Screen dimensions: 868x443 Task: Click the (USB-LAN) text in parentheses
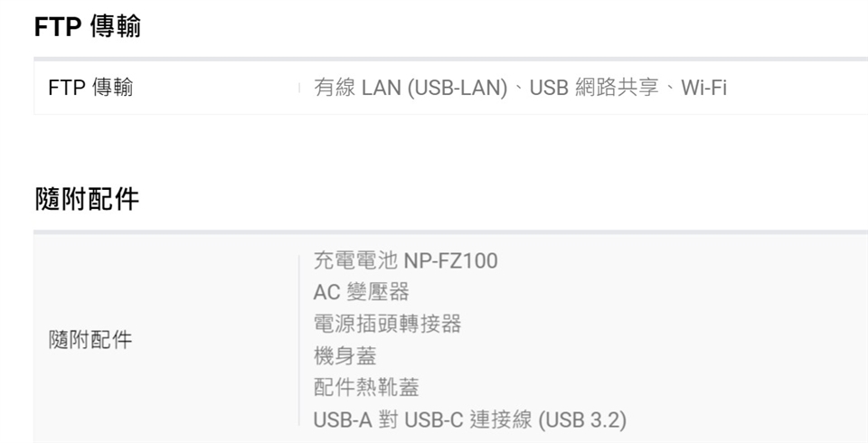[x=457, y=89]
